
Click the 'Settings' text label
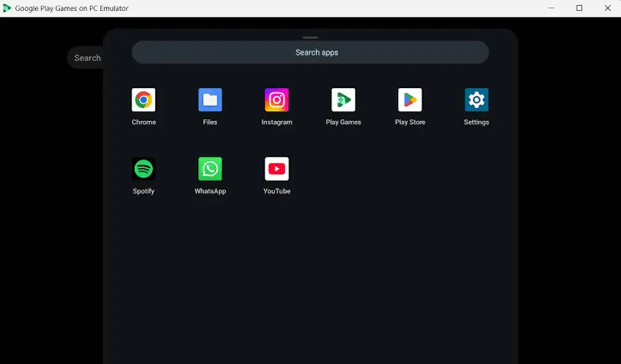476,122
